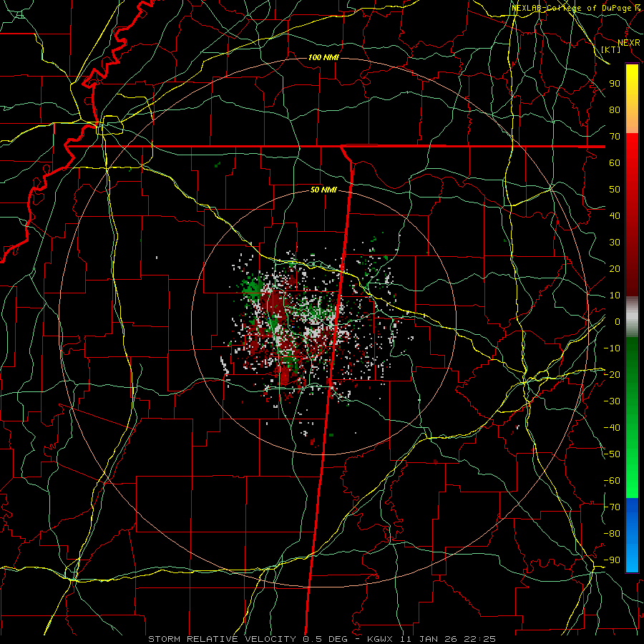This screenshot has height=644, width=644.
Task: Click the "-10" scale value
Action: click(x=612, y=348)
